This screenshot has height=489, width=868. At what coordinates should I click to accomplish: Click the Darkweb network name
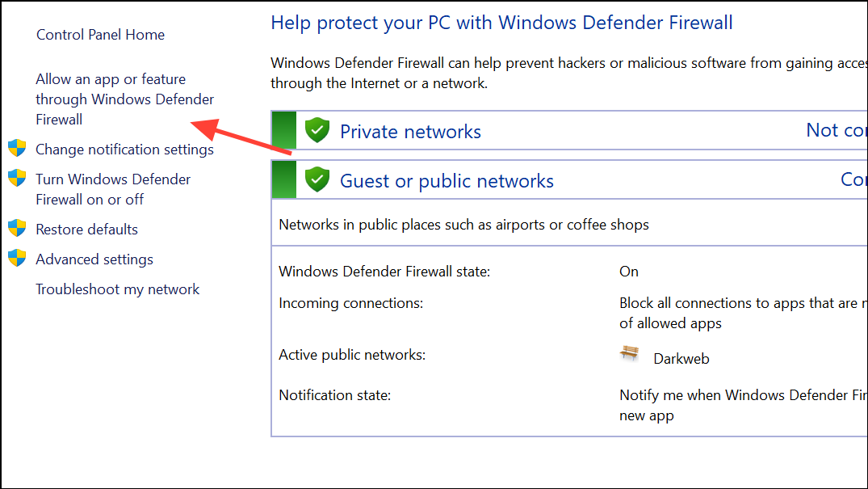681,359
